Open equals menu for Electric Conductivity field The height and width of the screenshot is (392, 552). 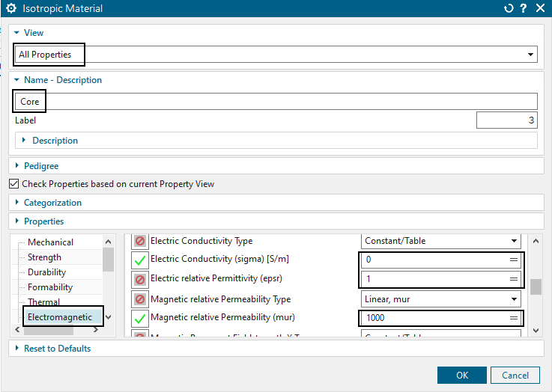pyautogui.click(x=514, y=260)
